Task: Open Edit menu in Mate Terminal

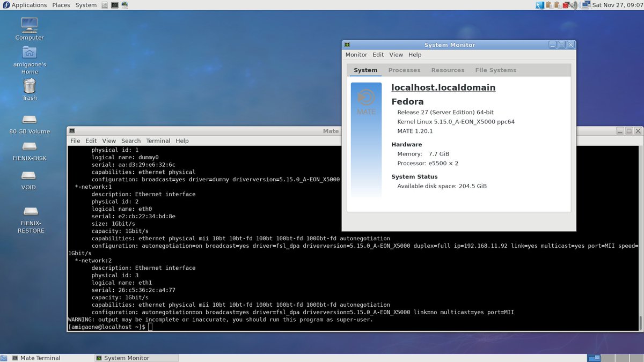Action: coord(91,141)
